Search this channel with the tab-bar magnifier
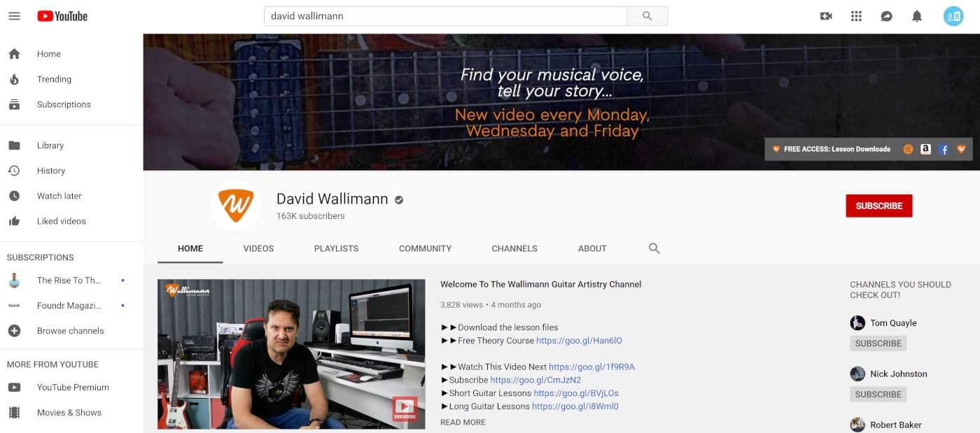 (x=654, y=248)
